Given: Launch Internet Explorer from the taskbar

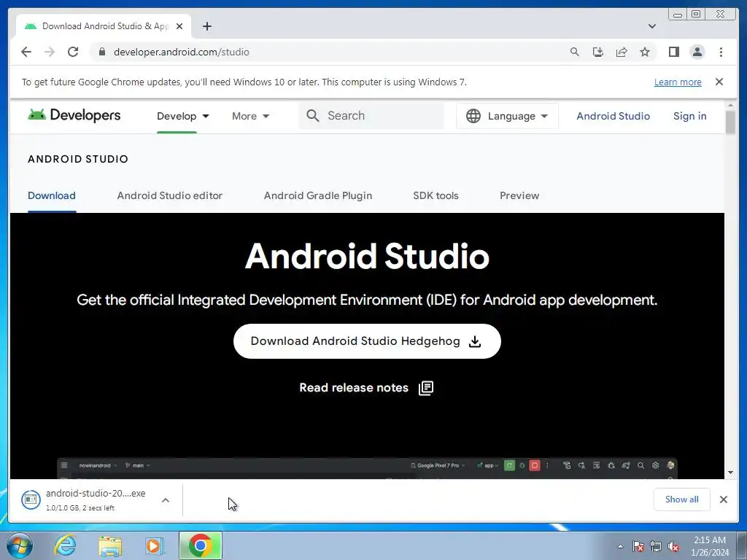Looking at the screenshot, I should tap(65, 545).
